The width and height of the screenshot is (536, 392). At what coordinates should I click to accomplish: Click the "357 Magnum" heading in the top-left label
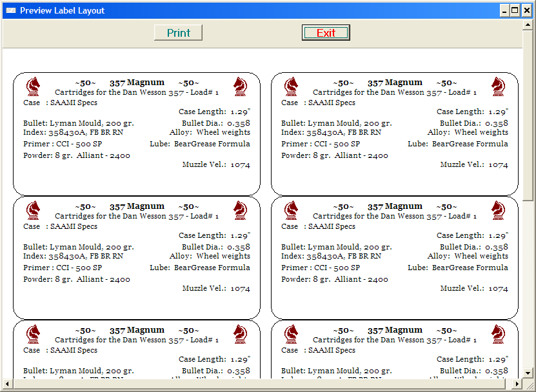tap(137, 83)
